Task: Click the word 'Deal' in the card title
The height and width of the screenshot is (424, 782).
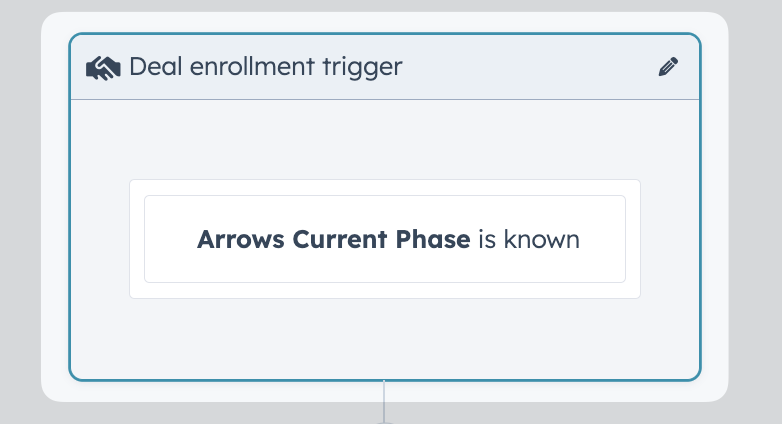Action: click(156, 66)
